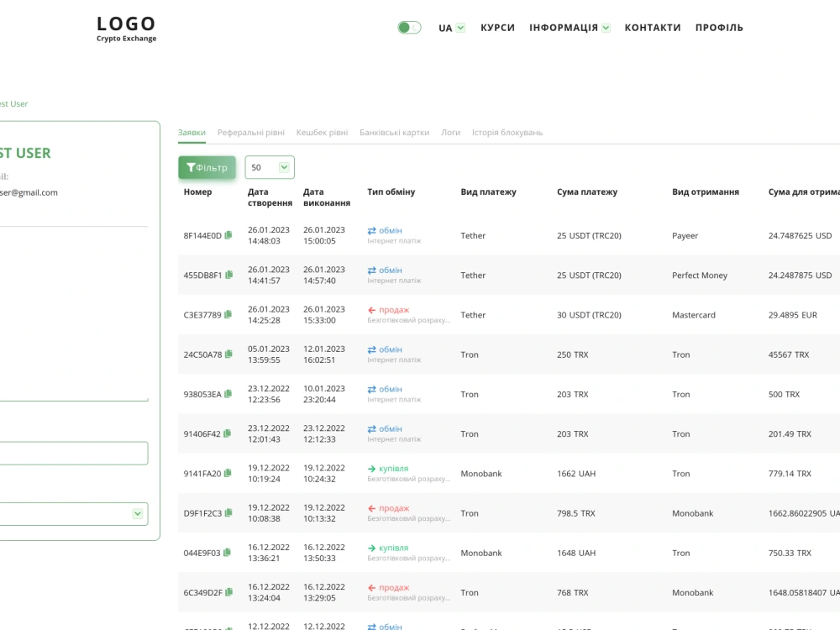Copy order number 9141FA20
840x630 pixels.
click(228, 473)
